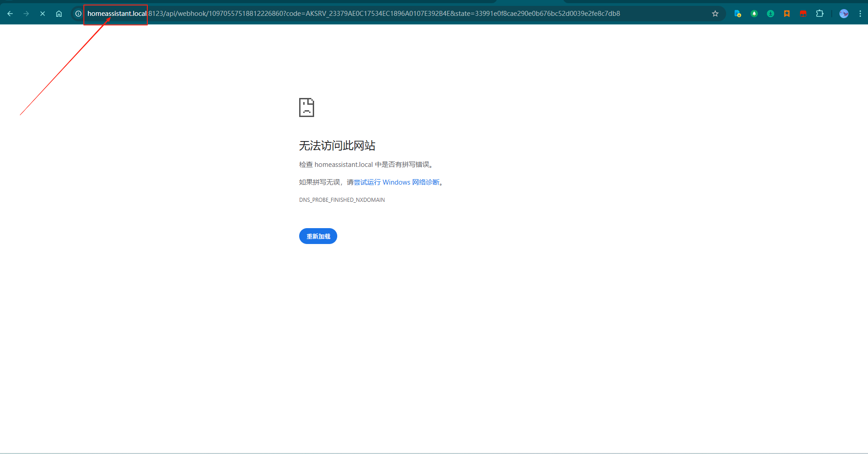Click the green tree extension icon
Image resolution: width=868 pixels, height=454 pixels.
[x=754, y=14]
